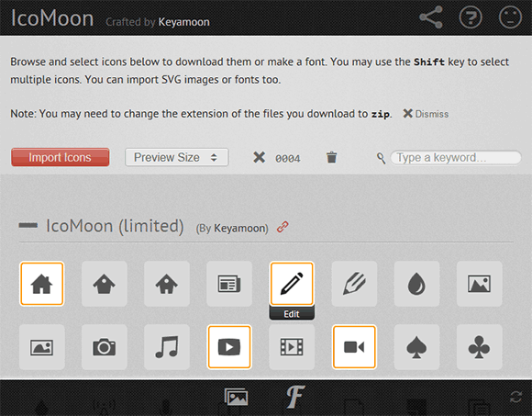Select the camera icon
Viewport: 532px width, 416px height.
point(105,347)
